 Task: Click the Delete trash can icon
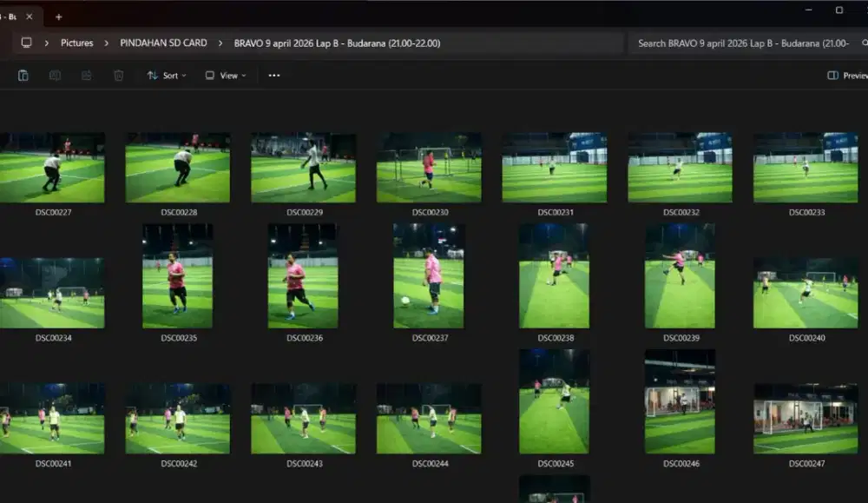pyautogui.click(x=119, y=76)
